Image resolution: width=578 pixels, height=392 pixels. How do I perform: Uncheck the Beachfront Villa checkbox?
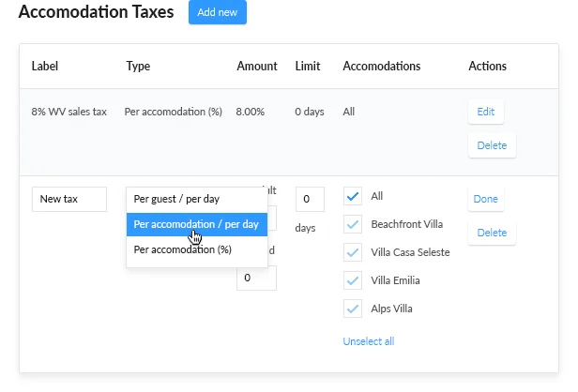point(353,224)
